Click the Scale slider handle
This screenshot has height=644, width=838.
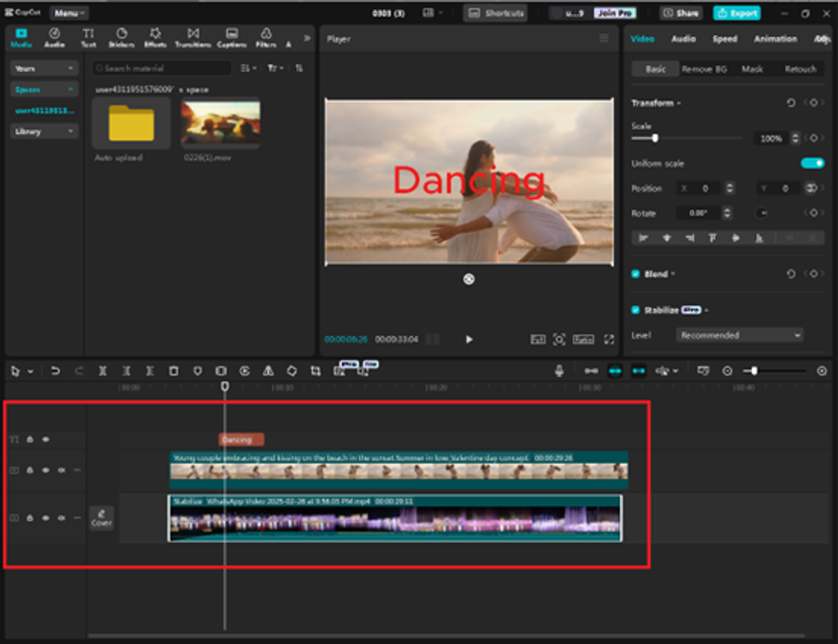pos(655,138)
